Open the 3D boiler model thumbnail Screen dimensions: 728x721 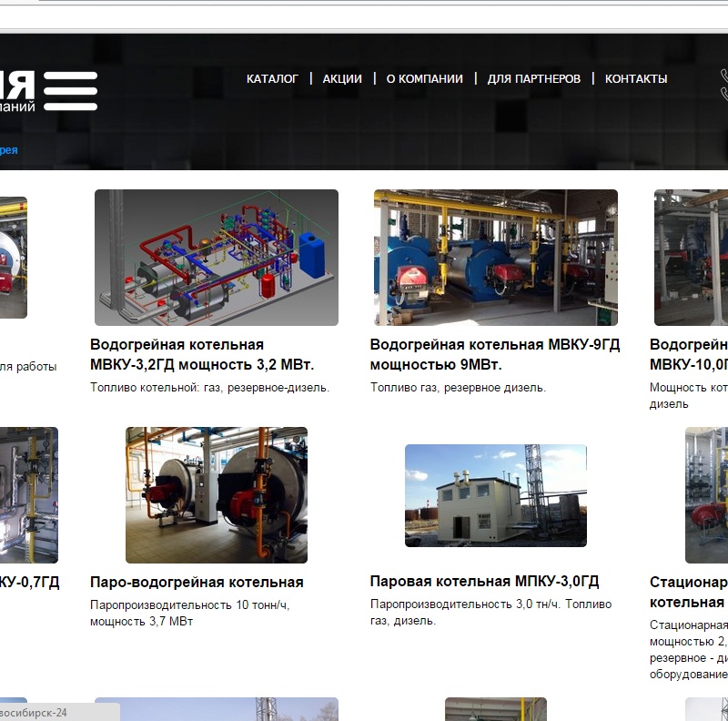[217, 258]
